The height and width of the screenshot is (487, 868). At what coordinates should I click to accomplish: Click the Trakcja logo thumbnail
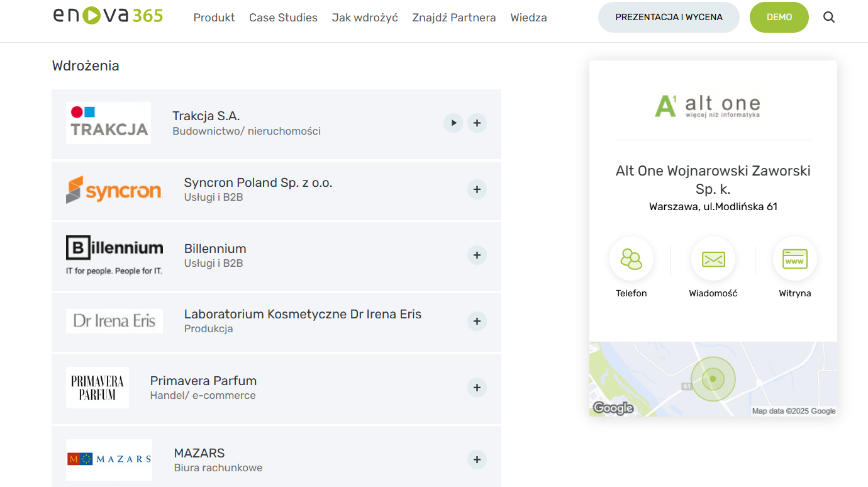pos(108,123)
